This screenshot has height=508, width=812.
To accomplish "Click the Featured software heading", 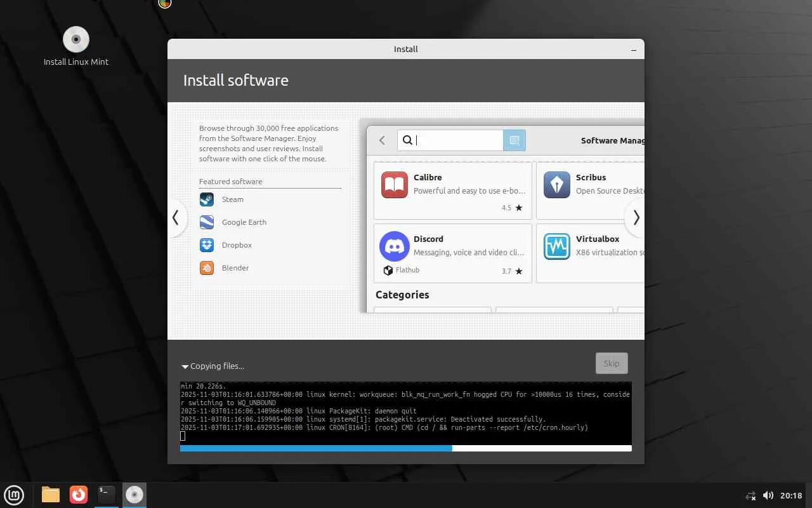I will (x=230, y=182).
